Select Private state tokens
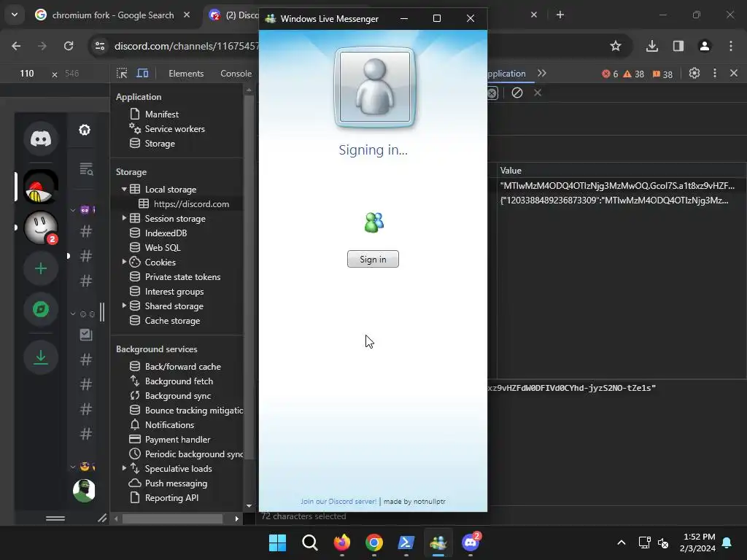The width and height of the screenshot is (747, 560). click(182, 276)
